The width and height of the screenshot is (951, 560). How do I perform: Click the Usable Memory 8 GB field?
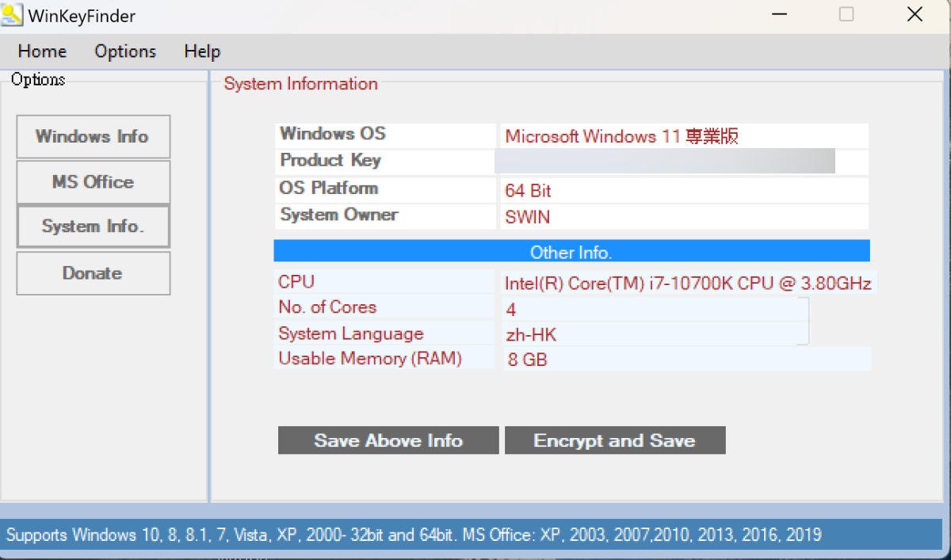[x=686, y=360]
